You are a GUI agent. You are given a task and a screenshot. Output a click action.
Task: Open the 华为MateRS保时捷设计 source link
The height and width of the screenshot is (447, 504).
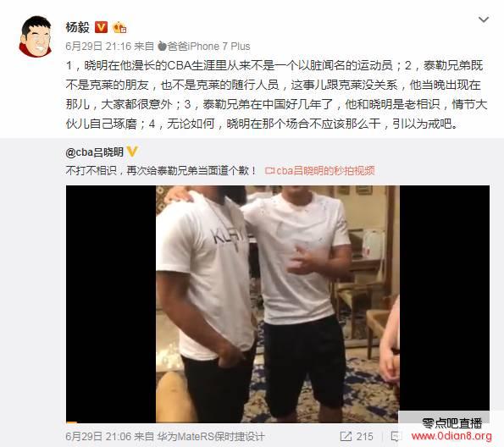tap(211, 436)
